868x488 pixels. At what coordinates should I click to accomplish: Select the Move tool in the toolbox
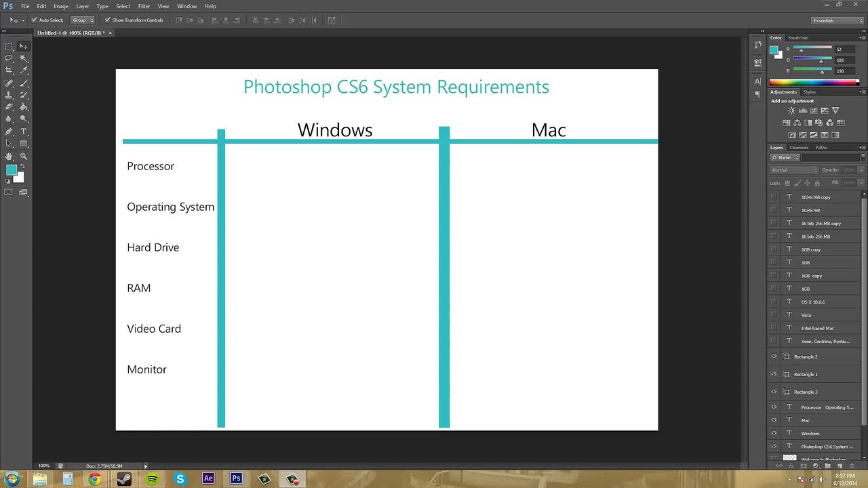[x=24, y=46]
